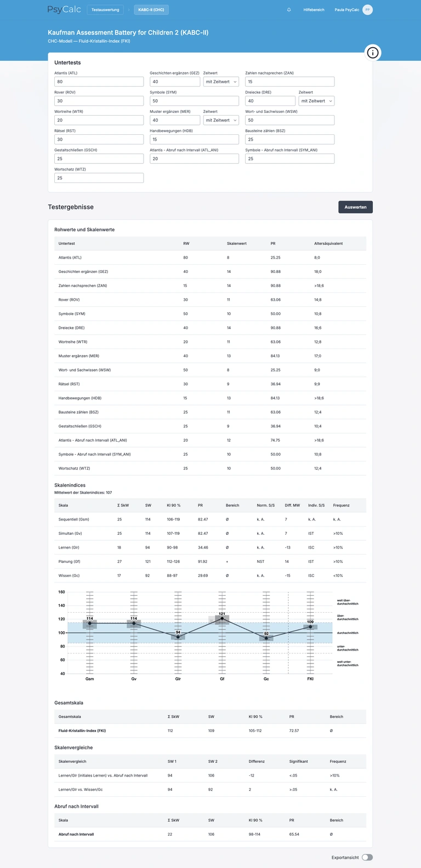This screenshot has width=421, height=868.
Task: Focus the Wortreihe (WTR) input field
Action: point(99,120)
